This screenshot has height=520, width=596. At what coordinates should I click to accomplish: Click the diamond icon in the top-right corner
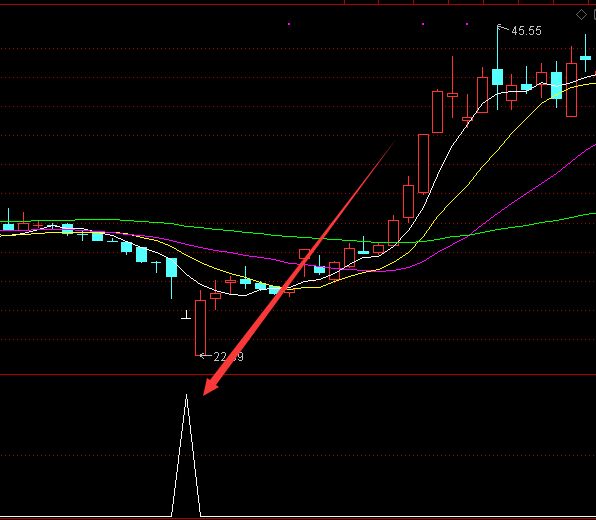(581, 15)
